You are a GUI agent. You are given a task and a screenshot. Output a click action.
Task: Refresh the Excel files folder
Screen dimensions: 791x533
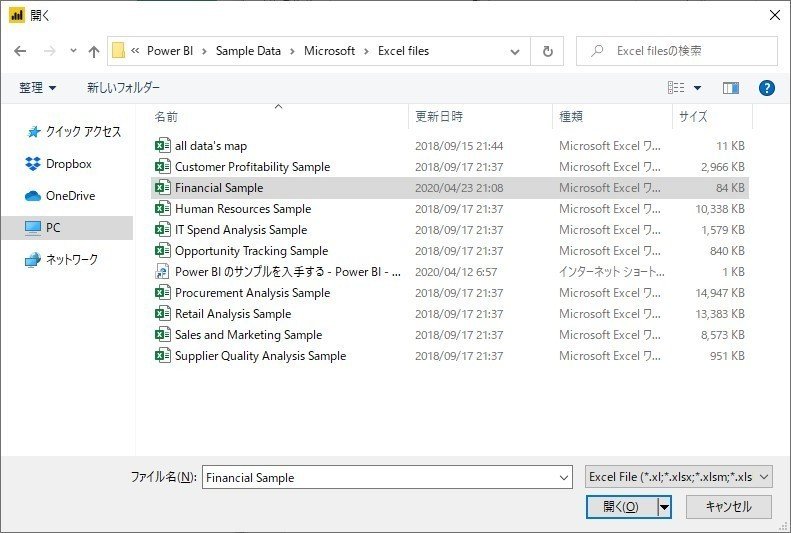pyautogui.click(x=547, y=51)
